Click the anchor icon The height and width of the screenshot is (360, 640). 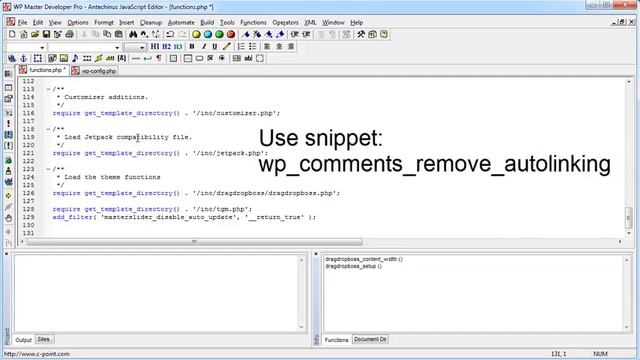[x=23, y=58]
